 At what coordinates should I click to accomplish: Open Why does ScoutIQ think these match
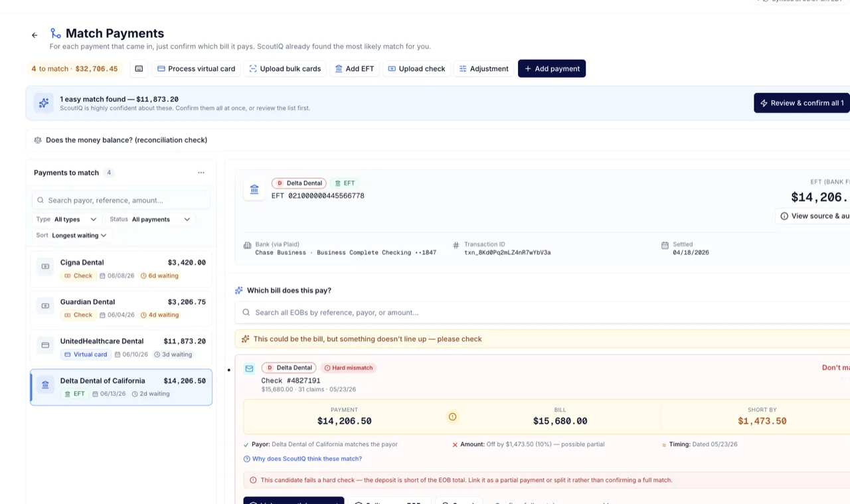(x=303, y=459)
